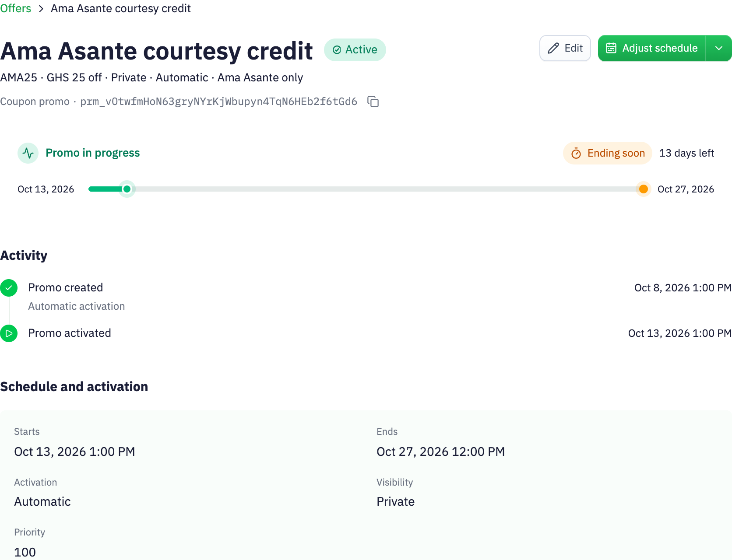Click the "Oct 8, 2026 1:00 PM" timestamp
732x560 pixels.
coord(683,288)
